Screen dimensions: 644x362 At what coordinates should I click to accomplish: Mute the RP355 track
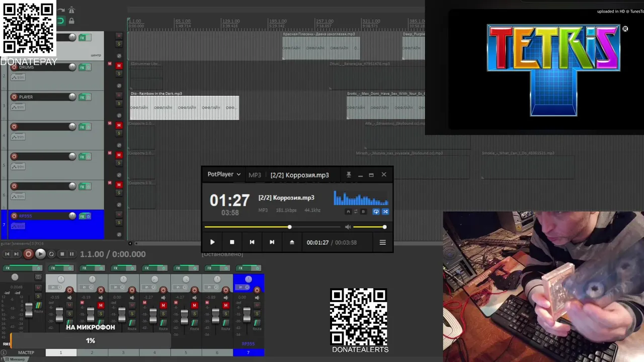(119, 215)
